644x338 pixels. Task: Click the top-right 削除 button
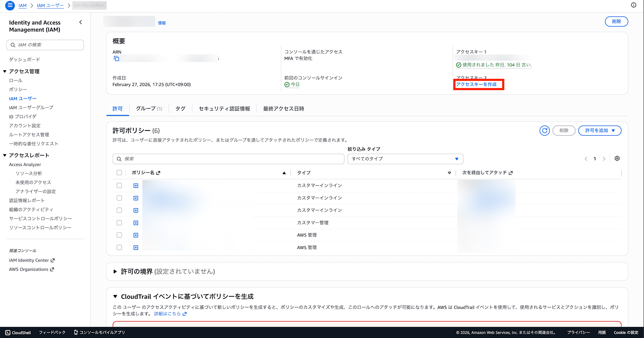[x=616, y=21]
